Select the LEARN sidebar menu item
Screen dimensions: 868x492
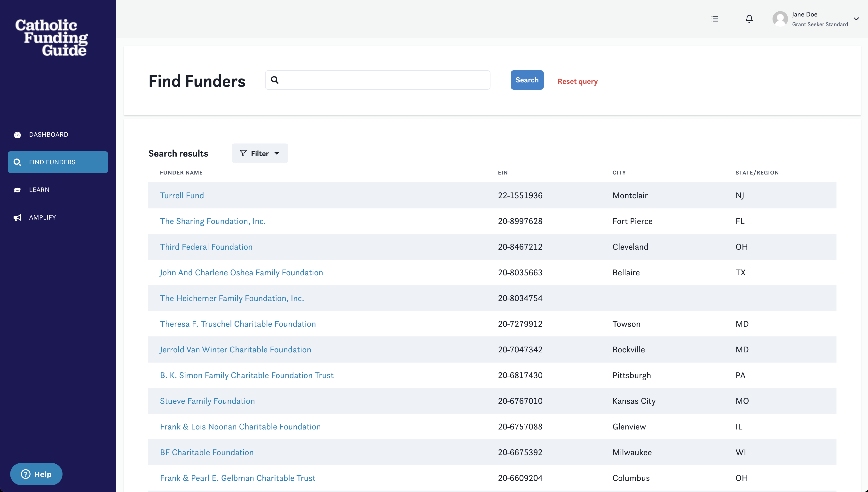click(39, 190)
